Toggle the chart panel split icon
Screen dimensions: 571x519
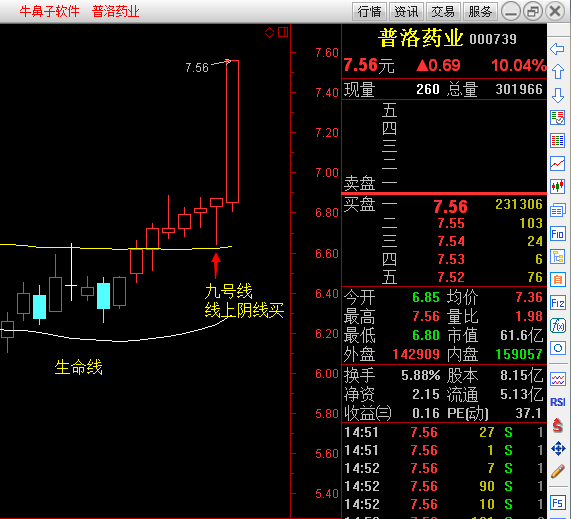click(x=283, y=32)
